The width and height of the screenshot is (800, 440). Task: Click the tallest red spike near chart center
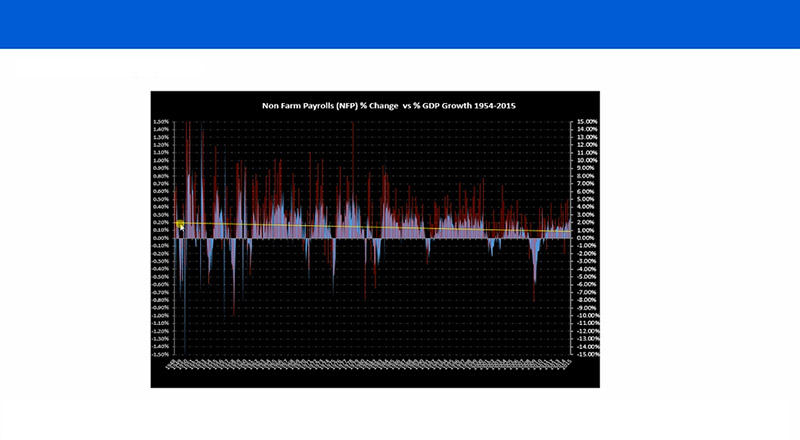click(353, 153)
